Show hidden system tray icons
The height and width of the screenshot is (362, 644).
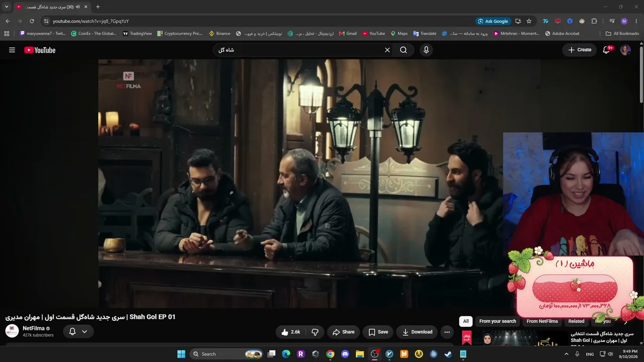pyautogui.click(x=567, y=354)
